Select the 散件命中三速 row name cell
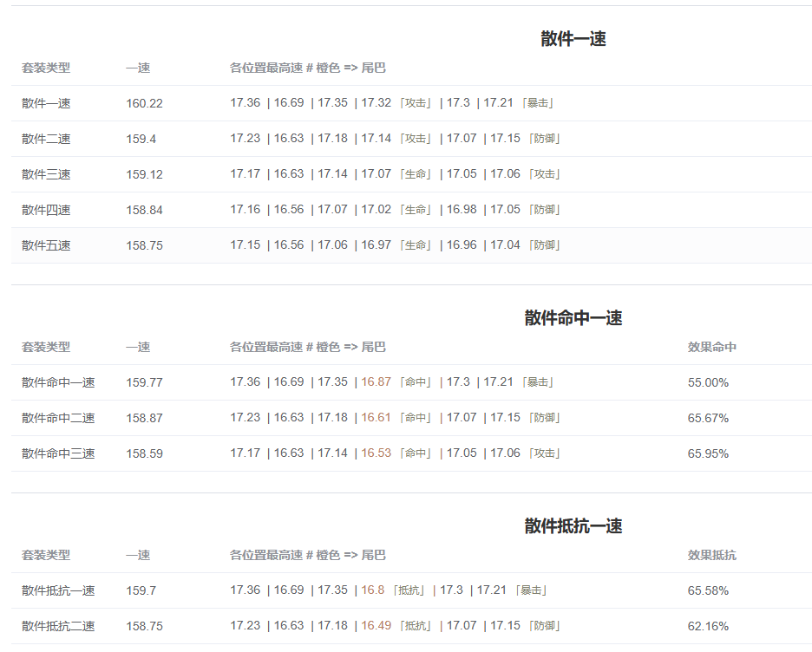812x652 pixels. coord(58,453)
